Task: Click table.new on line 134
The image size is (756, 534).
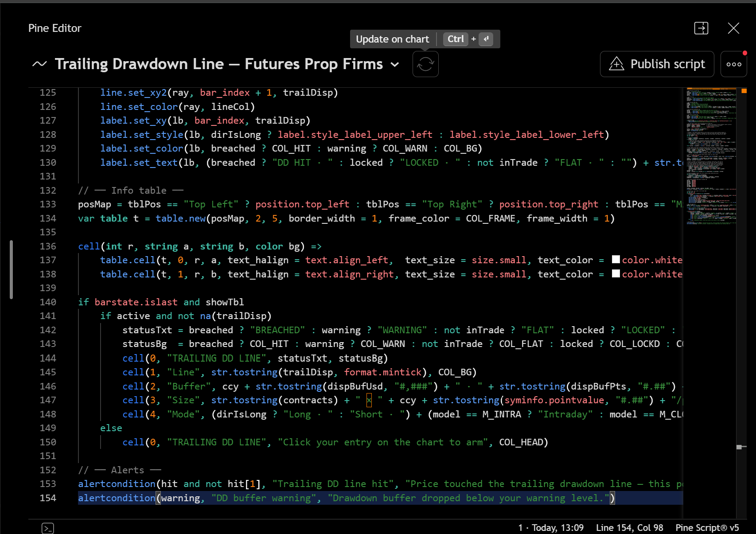Action: pos(181,218)
